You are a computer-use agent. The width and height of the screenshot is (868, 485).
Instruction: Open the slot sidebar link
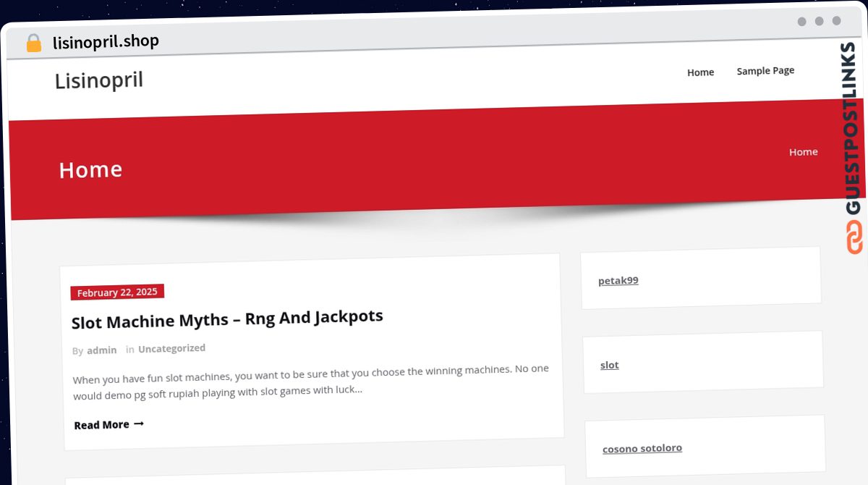pos(610,365)
